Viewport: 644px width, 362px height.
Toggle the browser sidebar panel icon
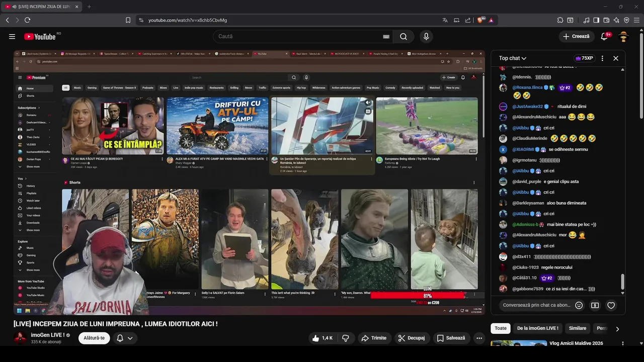coord(596,20)
